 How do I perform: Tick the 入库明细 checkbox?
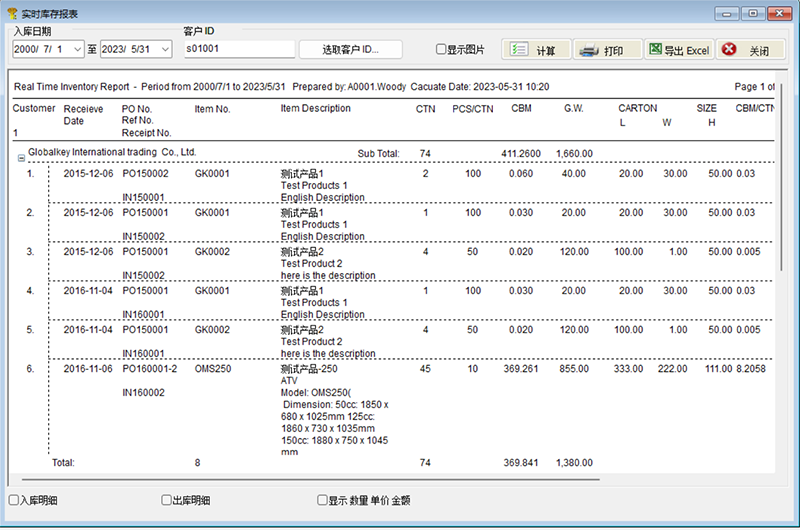tap(13, 500)
